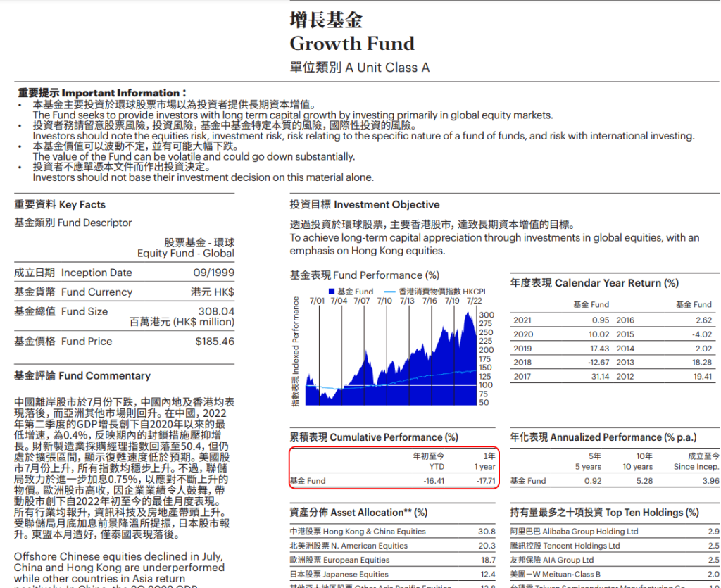Click the 'Fund Currency' label
721x588 pixels.
96,292
